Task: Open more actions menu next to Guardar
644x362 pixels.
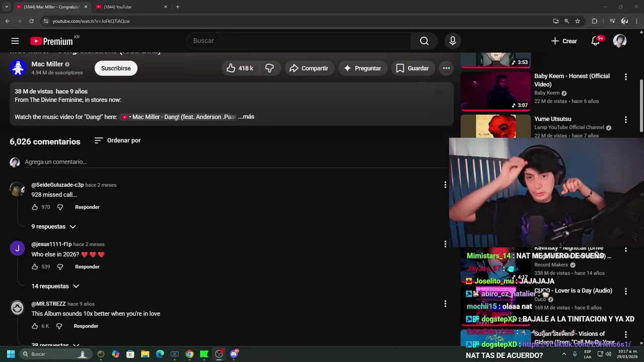Action: coord(446,68)
